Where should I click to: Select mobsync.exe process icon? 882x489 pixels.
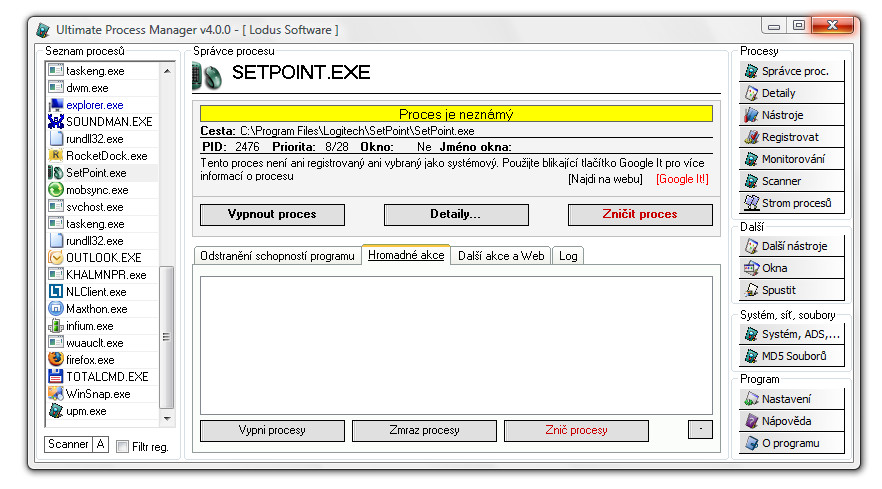[56, 190]
